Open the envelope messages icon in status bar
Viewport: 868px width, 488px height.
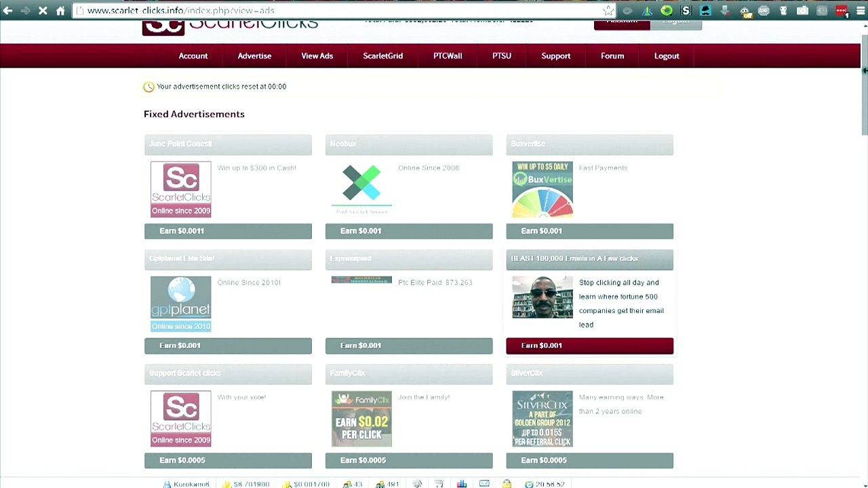(x=484, y=484)
